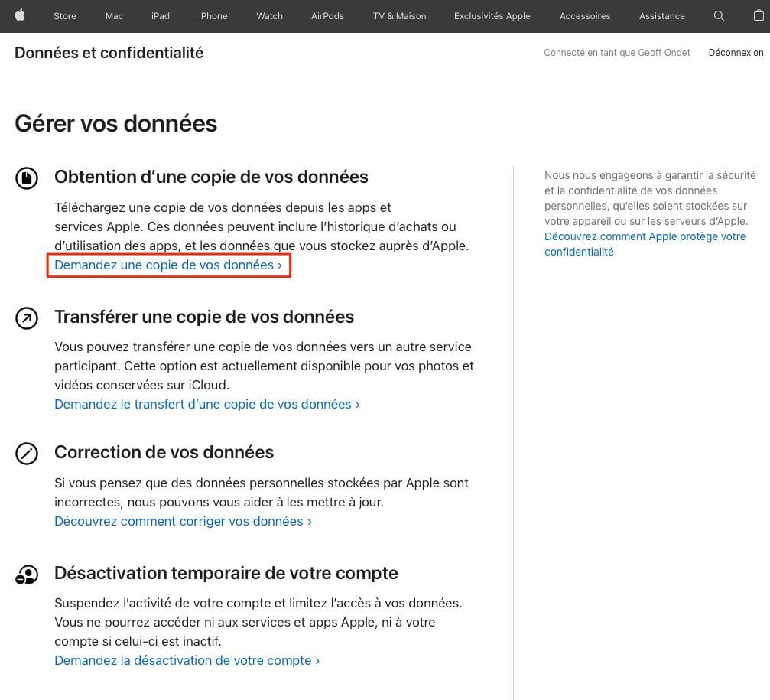Screen dimensions: 770x700
Task: Click Demandez le transfert d'une copie link
Action: 207,404
